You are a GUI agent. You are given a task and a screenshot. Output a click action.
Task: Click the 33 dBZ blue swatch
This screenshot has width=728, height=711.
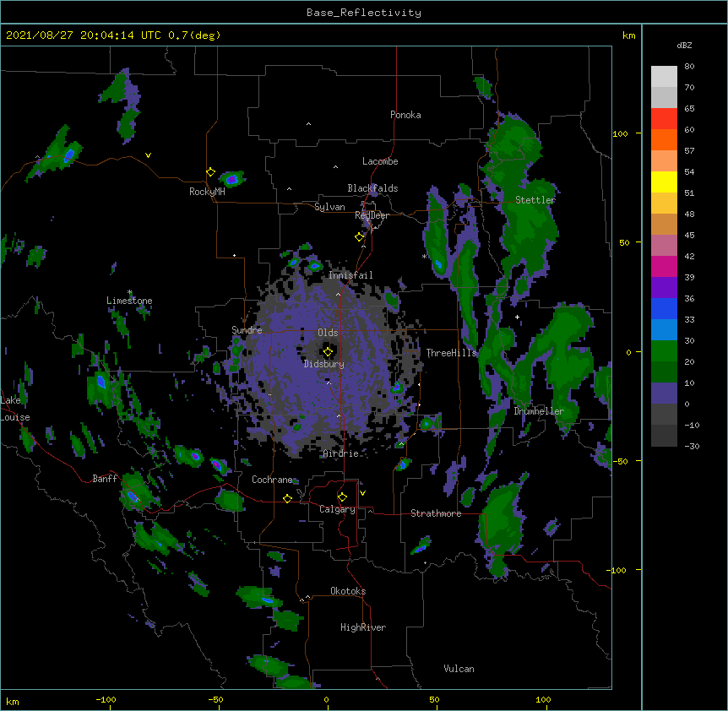pyautogui.click(x=664, y=308)
